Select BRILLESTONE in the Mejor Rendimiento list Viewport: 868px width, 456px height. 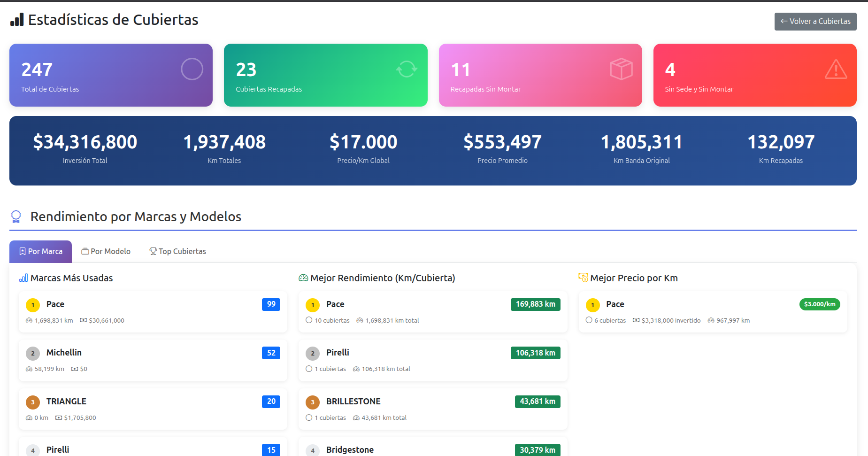[353, 402]
